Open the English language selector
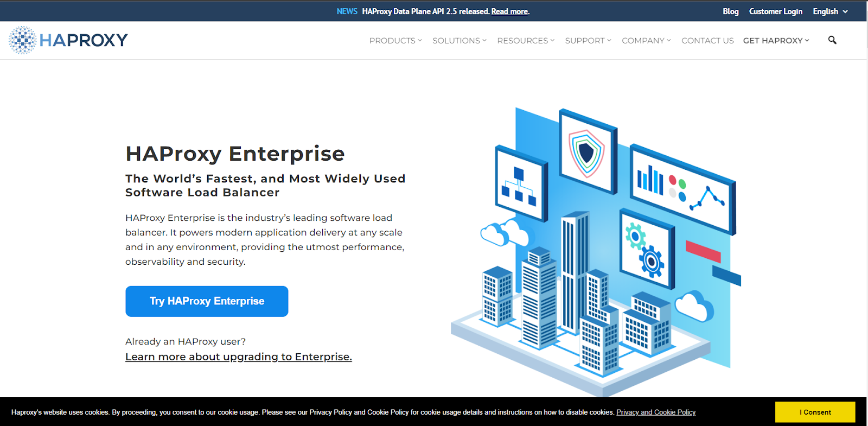This screenshot has height=426, width=868. click(x=830, y=11)
